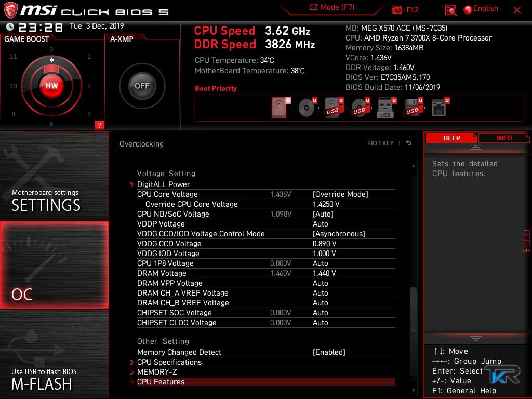532x399 pixels.
Task: Open CPU Core Voltage [Override Mode] dropdown
Action: click(x=340, y=194)
